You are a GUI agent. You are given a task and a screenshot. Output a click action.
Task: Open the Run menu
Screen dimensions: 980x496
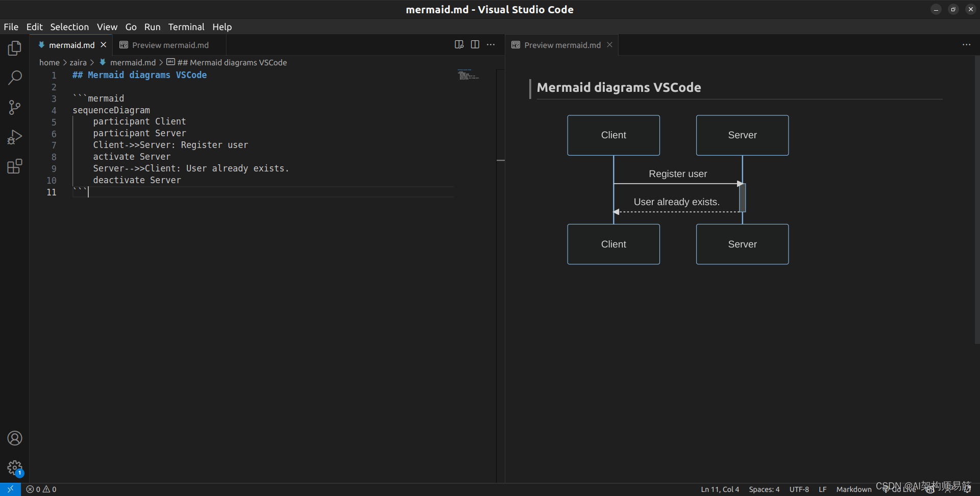pos(152,27)
